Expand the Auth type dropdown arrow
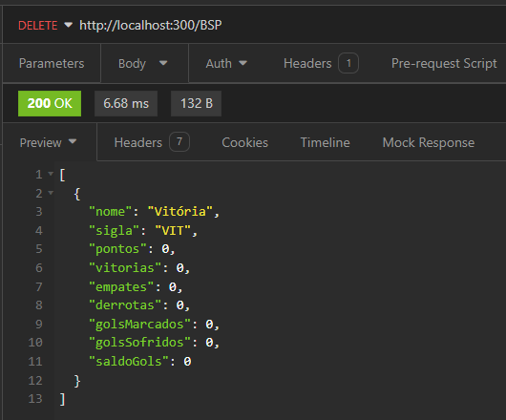Image resolution: width=506 pixels, height=420 pixels. pos(243,63)
